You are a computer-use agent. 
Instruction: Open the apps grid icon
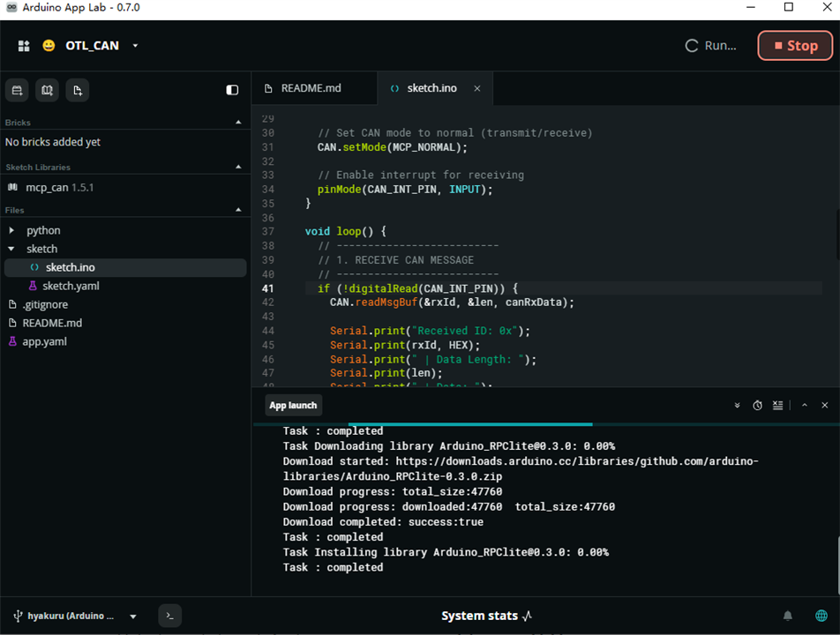[24, 46]
